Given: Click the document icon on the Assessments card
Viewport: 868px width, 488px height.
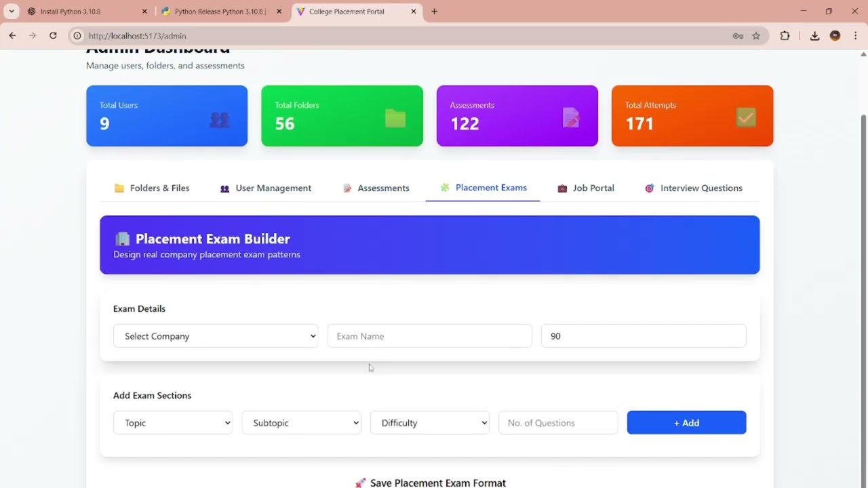Looking at the screenshot, I should pyautogui.click(x=571, y=118).
